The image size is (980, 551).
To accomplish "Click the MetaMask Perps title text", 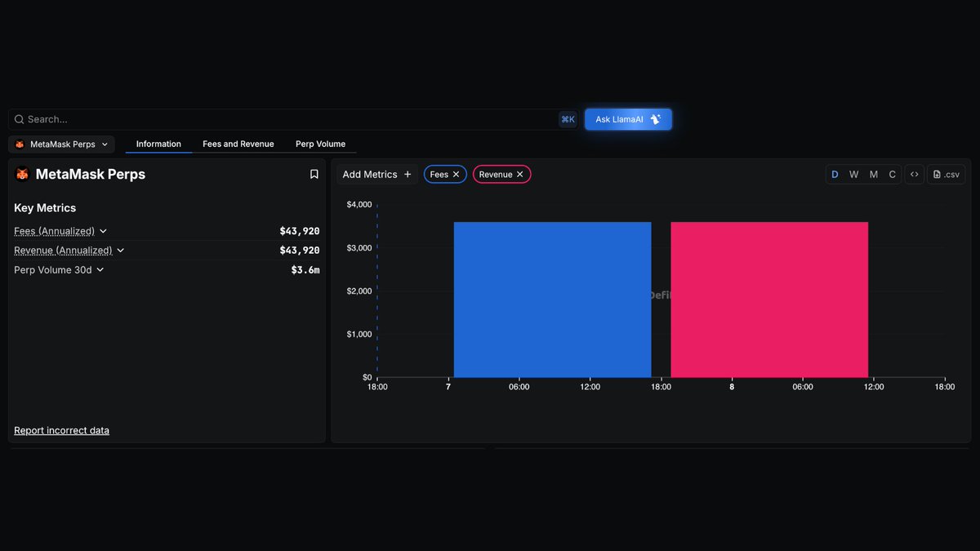I will [x=91, y=174].
